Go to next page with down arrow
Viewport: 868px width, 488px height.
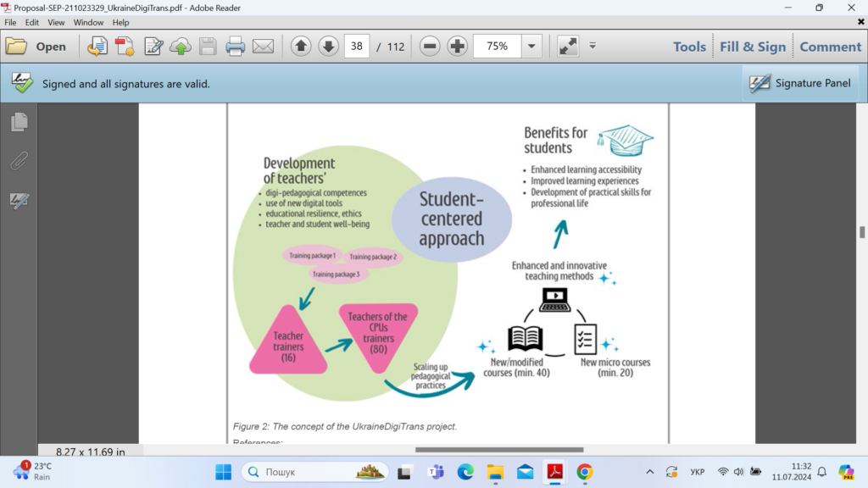(328, 47)
